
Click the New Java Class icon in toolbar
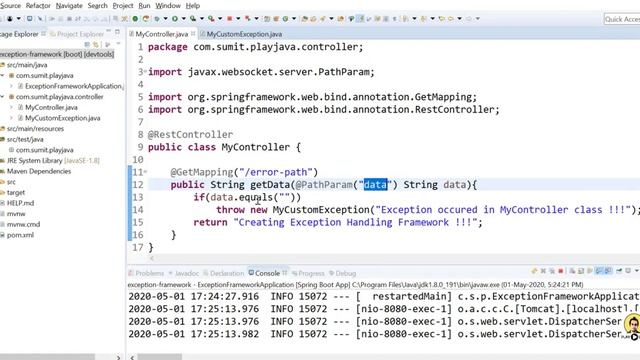tap(285, 19)
